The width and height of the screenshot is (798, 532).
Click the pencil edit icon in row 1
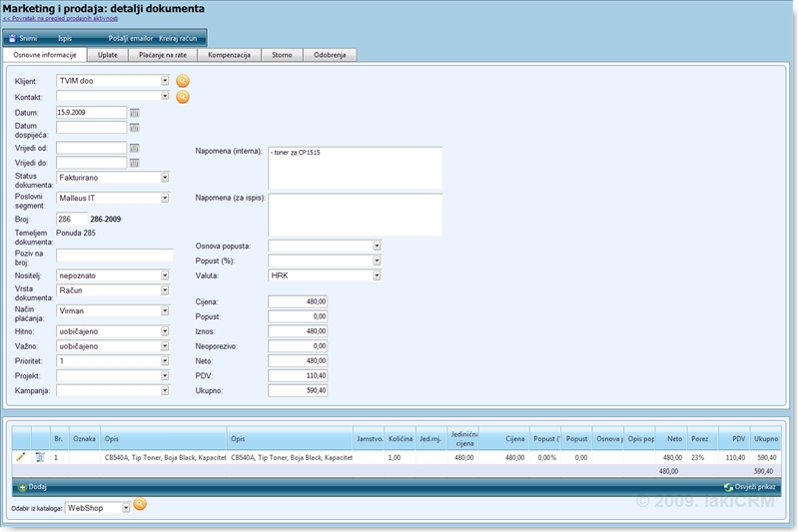21,457
